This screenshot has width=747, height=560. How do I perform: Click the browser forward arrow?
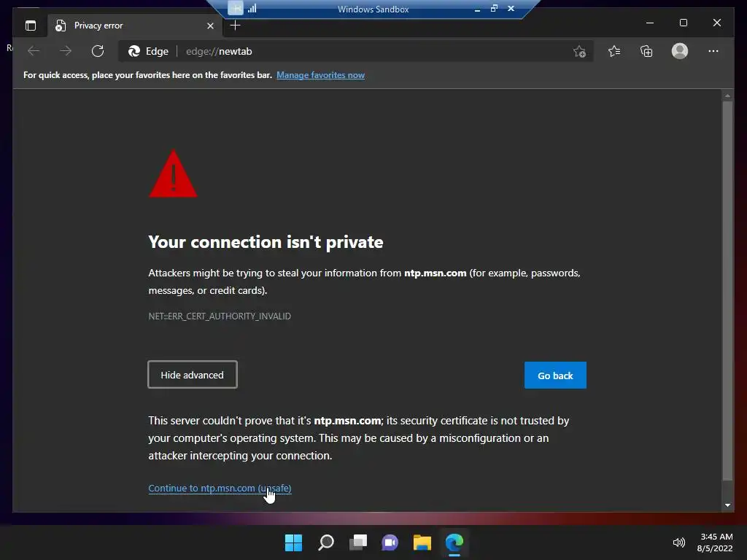coord(66,51)
